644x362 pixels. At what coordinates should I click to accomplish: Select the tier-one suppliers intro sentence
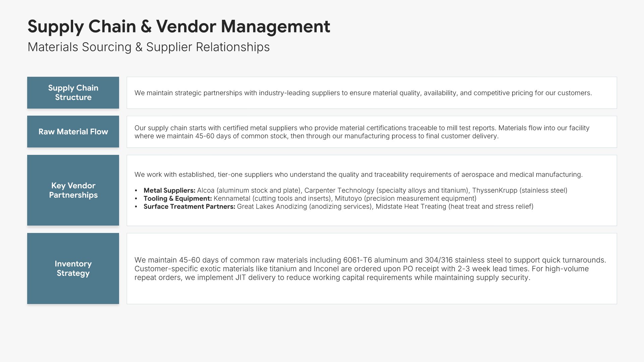coord(358,175)
